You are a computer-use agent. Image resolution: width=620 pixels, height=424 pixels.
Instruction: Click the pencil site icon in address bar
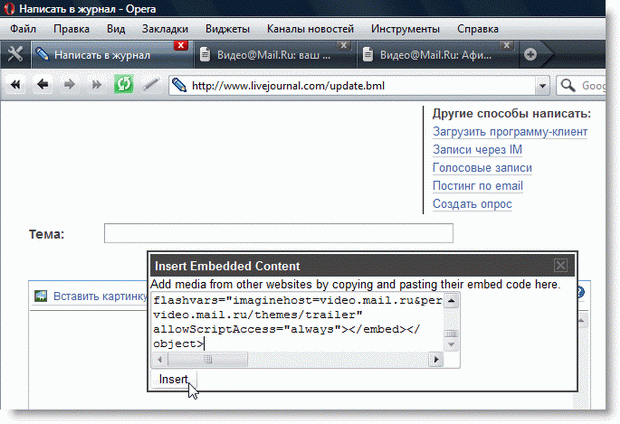pos(180,85)
